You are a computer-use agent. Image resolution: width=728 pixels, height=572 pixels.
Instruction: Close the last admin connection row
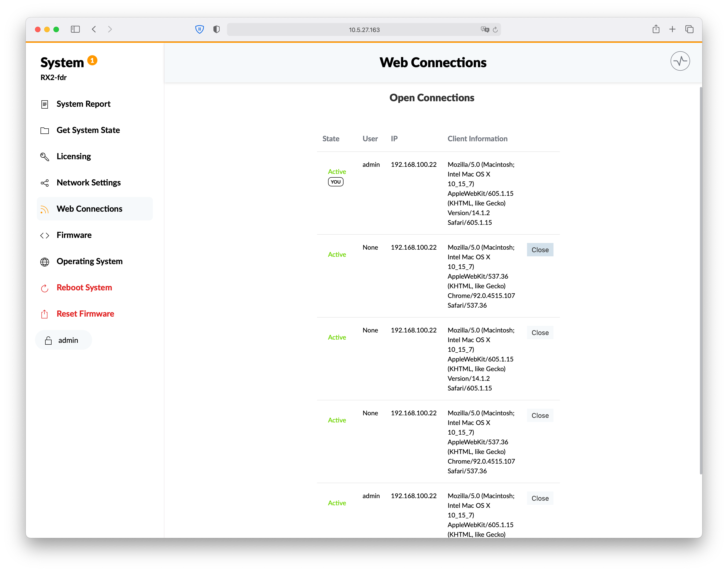tap(540, 498)
